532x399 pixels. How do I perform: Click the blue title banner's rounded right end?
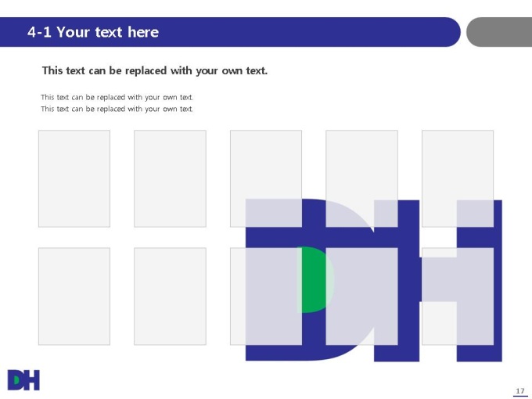(450, 32)
